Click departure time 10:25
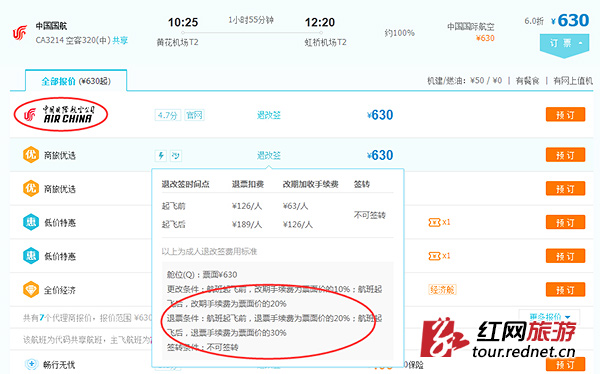 [x=183, y=23]
